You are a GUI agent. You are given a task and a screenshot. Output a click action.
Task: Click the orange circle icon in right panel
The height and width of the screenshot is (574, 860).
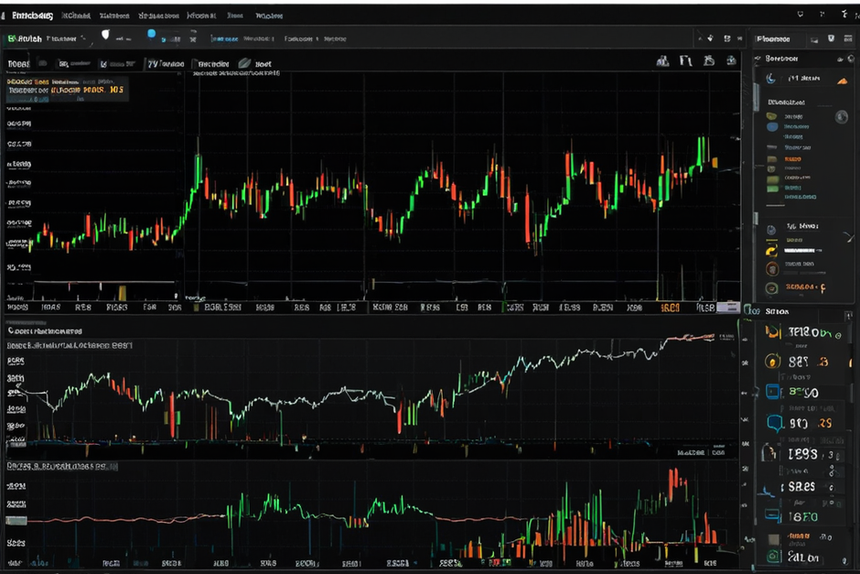tap(772, 269)
